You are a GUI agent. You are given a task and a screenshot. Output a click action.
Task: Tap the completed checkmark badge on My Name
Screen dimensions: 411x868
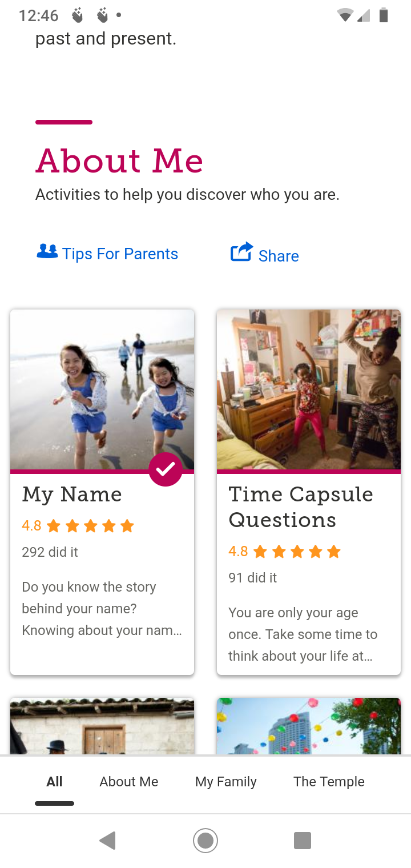point(166,469)
